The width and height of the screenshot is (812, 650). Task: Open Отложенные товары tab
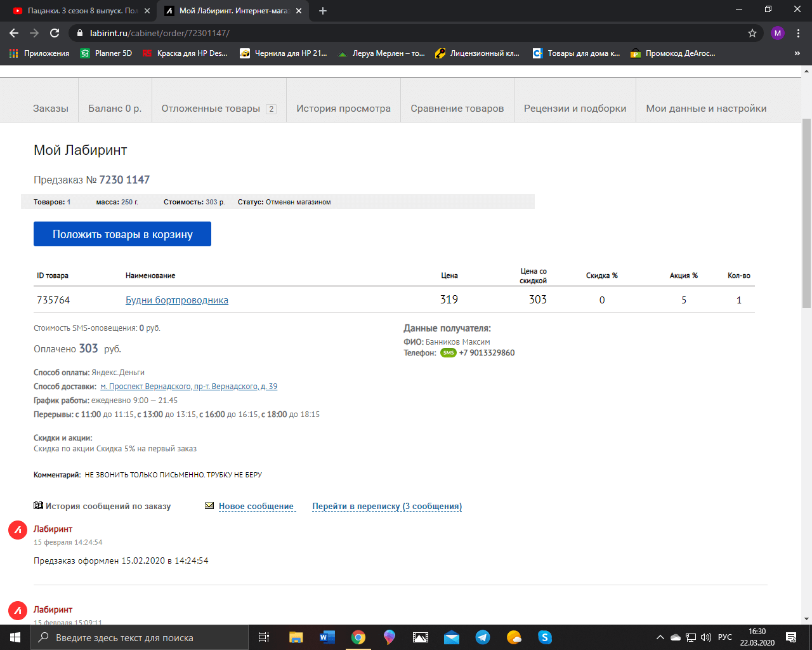pos(219,109)
